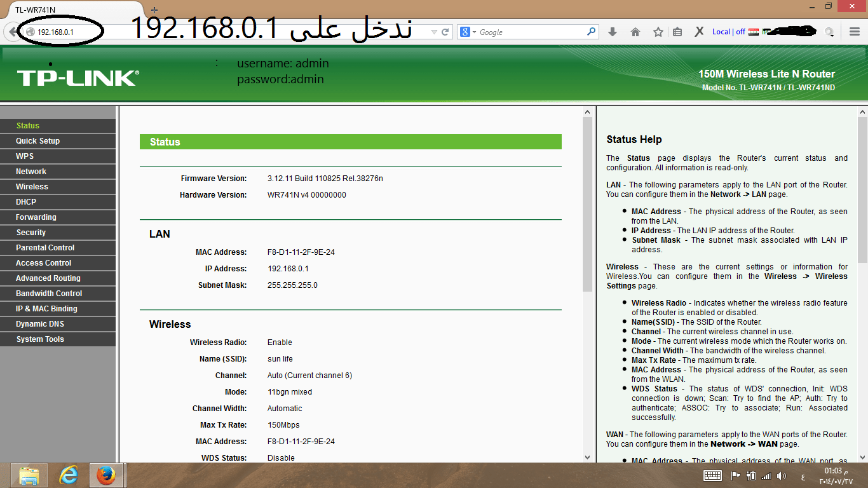The image size is (868, 488).
Task: Open IP & MAC Binding menu
Action: pos(58,309)
